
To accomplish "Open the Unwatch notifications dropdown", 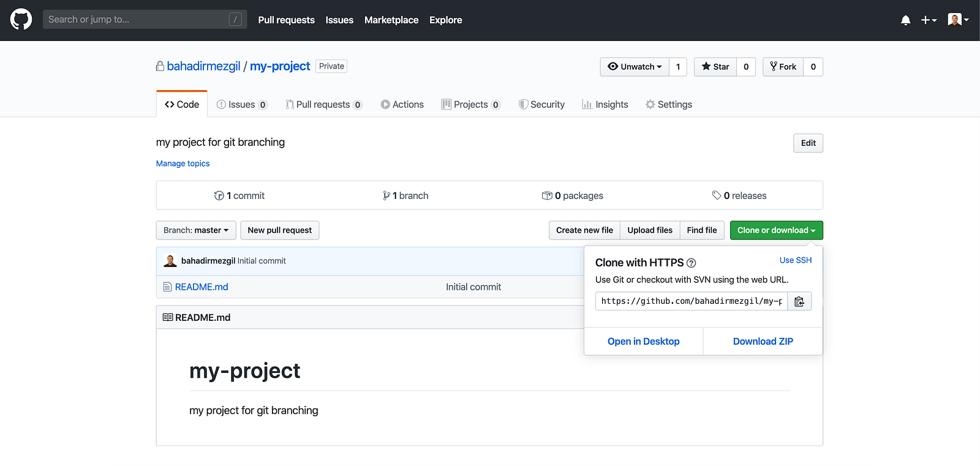I will pos(635,67).
